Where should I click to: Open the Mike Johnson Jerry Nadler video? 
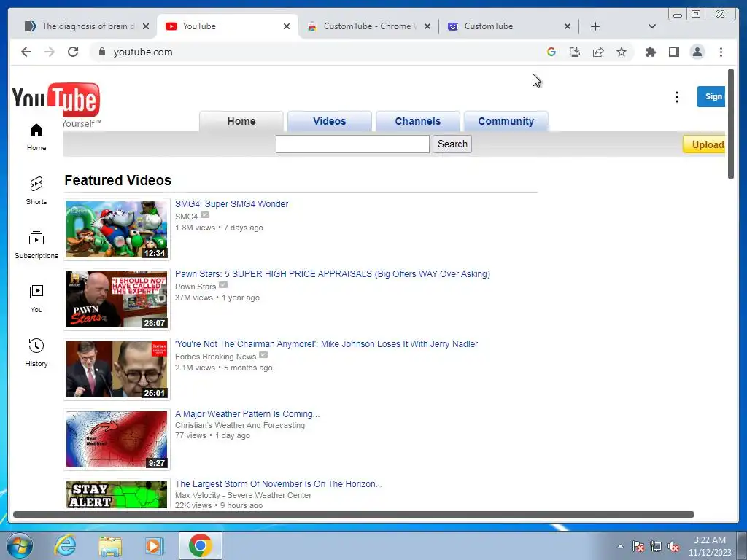(326, 344)
